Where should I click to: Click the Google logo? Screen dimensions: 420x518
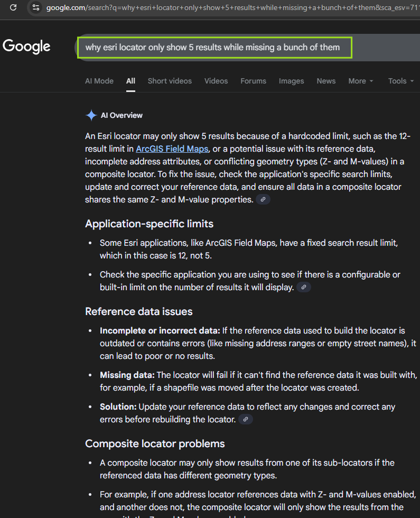(x=26, y=47)
